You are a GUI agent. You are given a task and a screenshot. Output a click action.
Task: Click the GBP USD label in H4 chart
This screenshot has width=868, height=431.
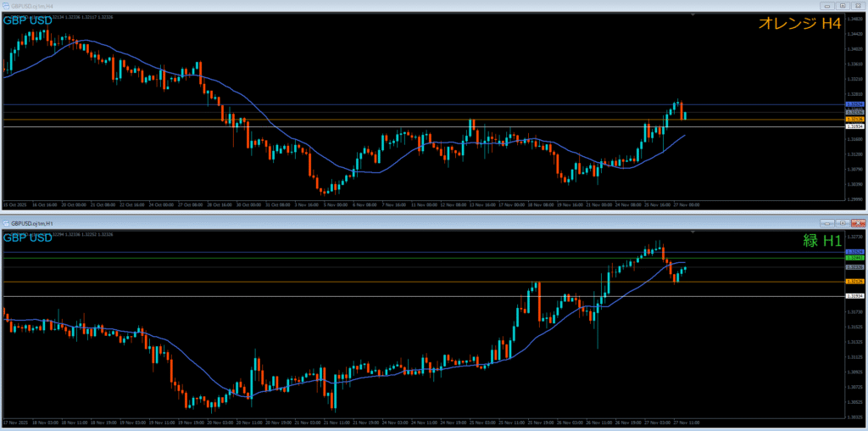pyautogui.click(x=28, y=20)
